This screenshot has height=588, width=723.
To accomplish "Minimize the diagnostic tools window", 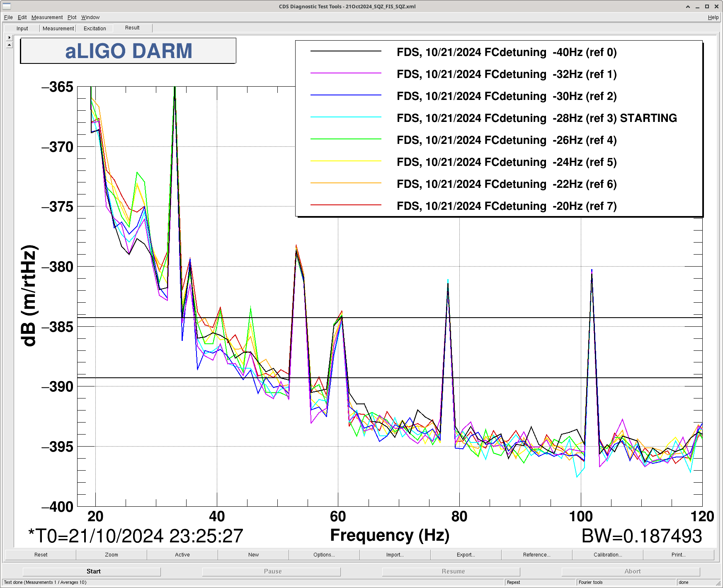I will [x=697, y=6].
